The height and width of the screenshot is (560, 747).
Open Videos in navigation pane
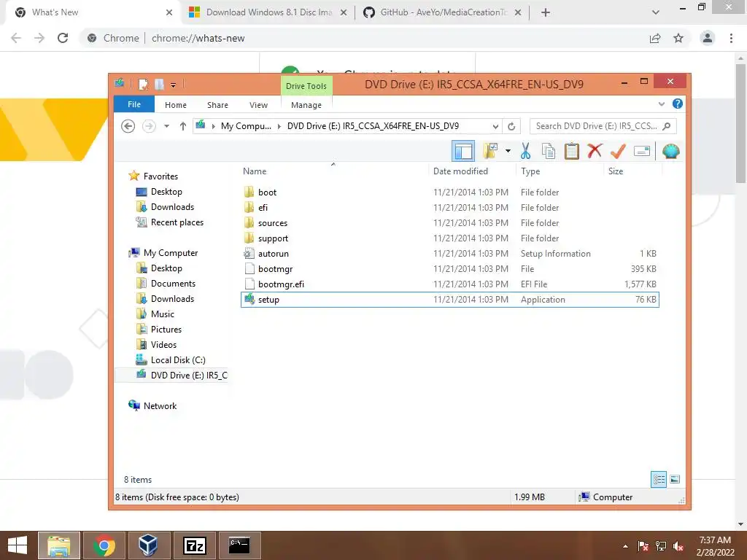(x=163, y=345)
